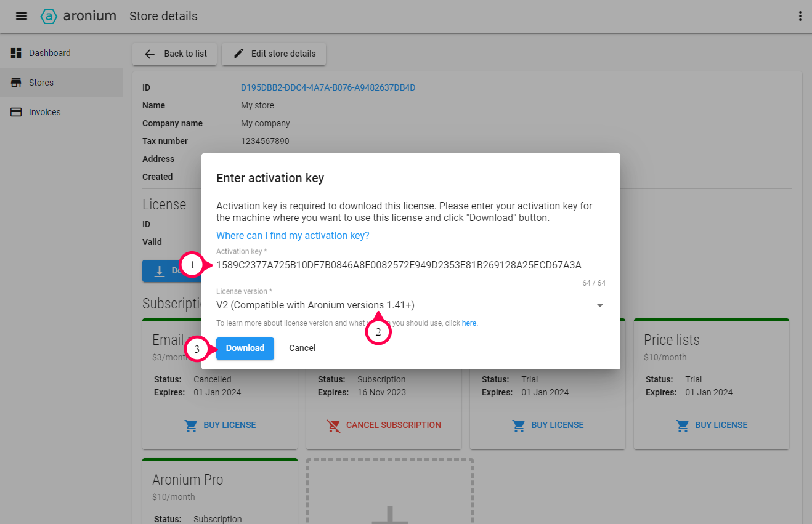Click the crossed cart icon for Cancel Subscription
The height and width of the screenshot is (524, 812).
tap(333, 425)
